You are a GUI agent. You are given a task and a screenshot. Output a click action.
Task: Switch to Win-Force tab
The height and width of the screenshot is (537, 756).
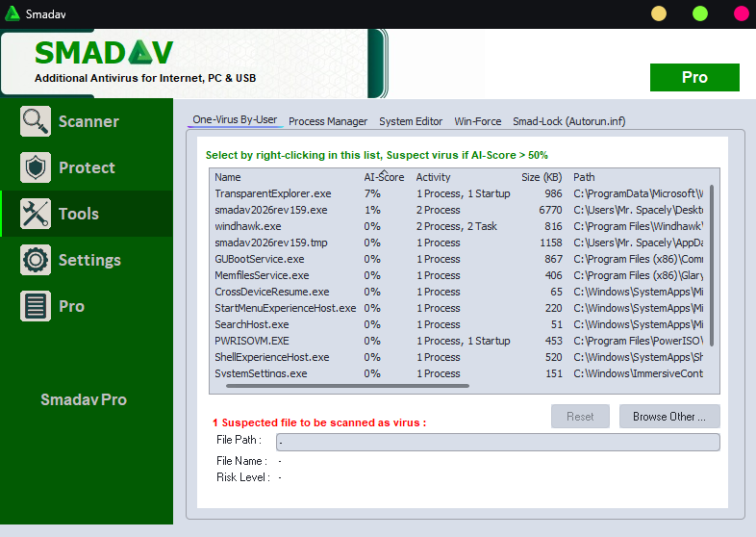(478, 121)
